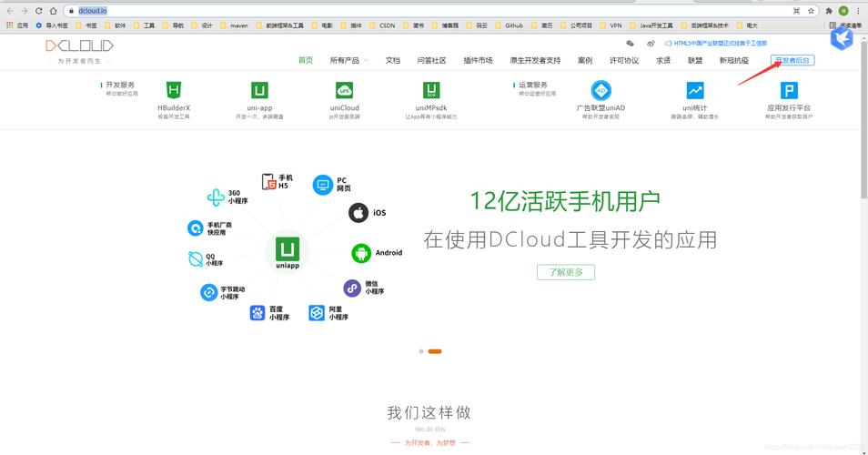This screenshot has height=455, width=868.
Task: Click the 阿里小程序 icon
Action: pos(317,313)
